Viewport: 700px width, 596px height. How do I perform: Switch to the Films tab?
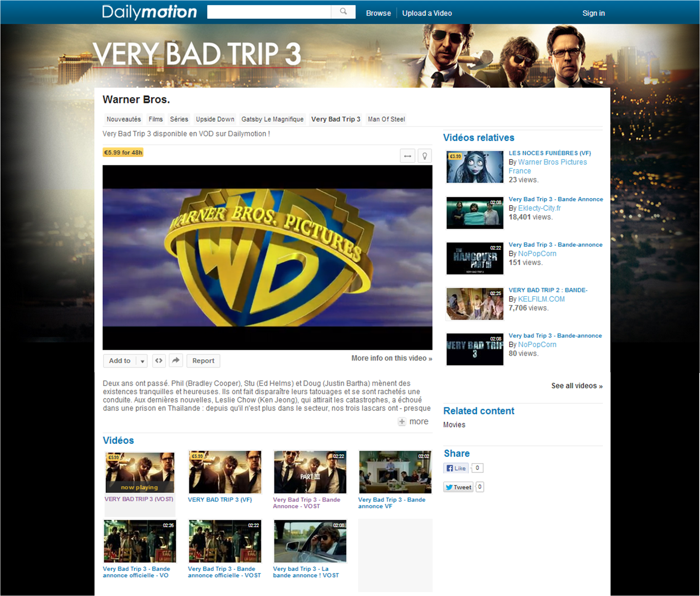point(155,119)
